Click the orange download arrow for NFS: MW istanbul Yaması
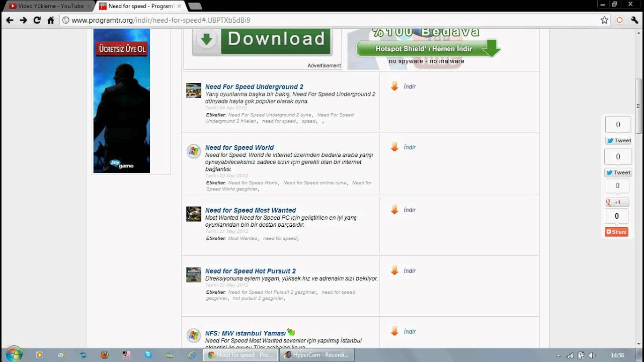 tap(394, 332)
